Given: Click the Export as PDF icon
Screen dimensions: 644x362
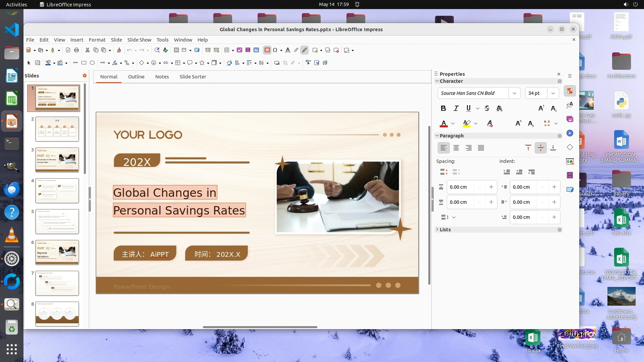Looking at the screenshot, I should [68, 50].
